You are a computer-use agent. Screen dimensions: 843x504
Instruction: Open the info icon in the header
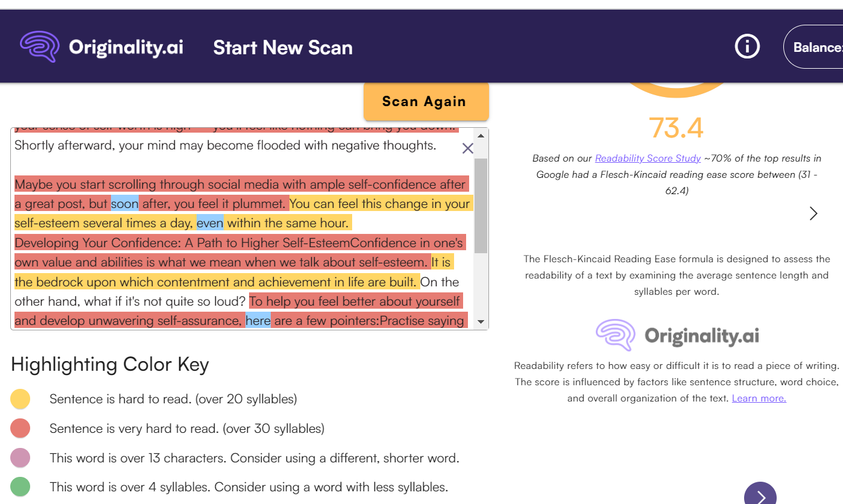tap(747, 46)
